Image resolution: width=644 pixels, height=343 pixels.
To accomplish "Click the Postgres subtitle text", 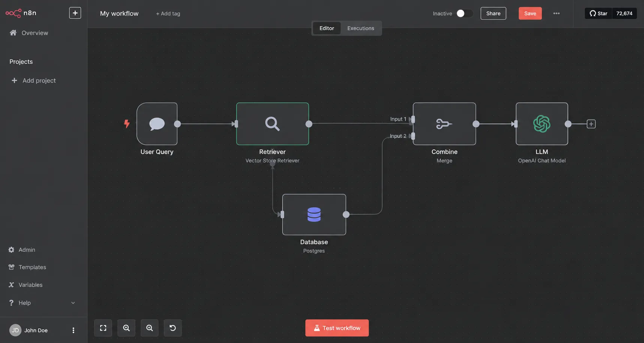I will pyautogui.click(x=314, y=251).
